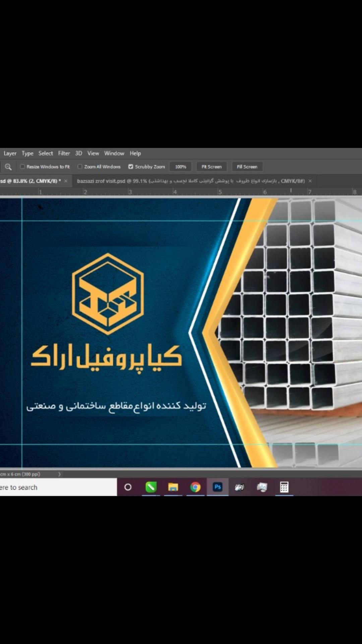
Task: Disable the Scrubby Zoom checkbox
Action: tap(131, 167)
